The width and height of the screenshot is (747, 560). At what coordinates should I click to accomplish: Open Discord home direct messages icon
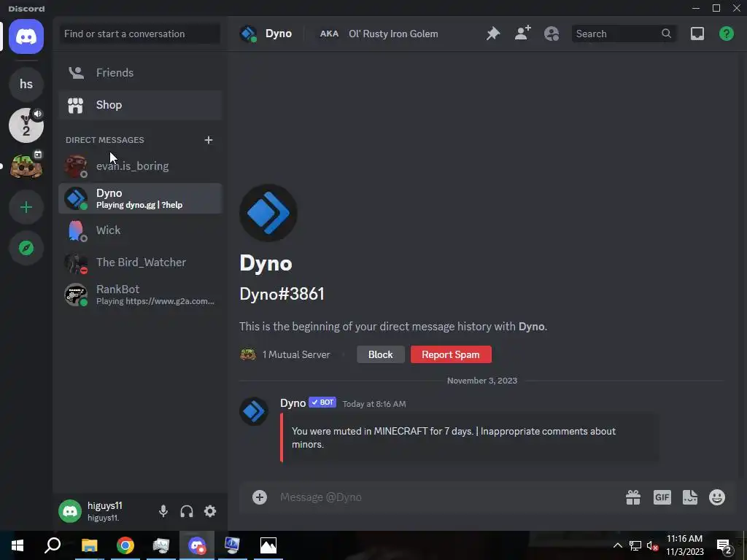pos(26,36)
